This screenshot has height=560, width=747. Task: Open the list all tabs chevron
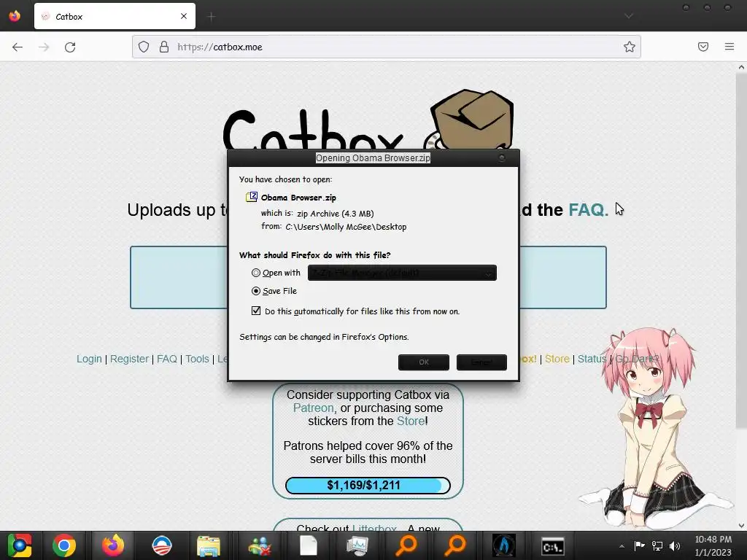(x=629, y=16)
